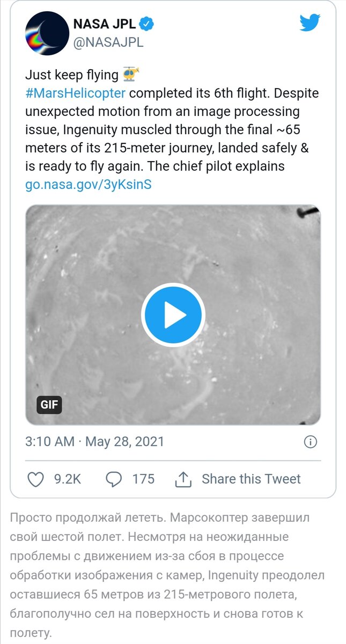Click the share upload arrow icon
Screen dimensions: 346x644
[x=183, y=479]
